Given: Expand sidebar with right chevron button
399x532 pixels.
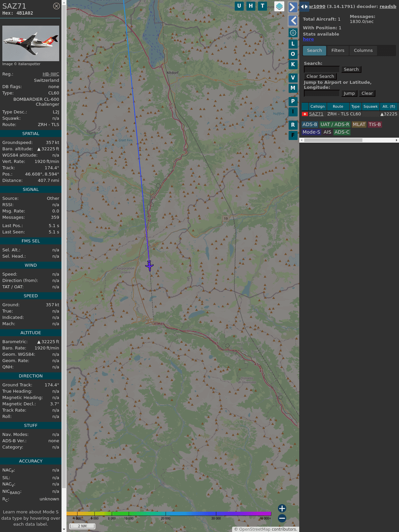Looking at the screenshot, I should pyautogui.click(x=293, y=7).
